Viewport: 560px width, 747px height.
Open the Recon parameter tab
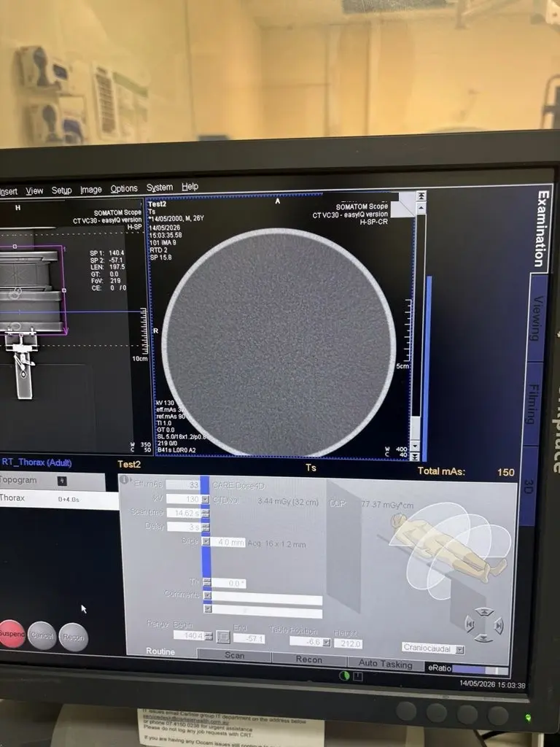[x=308, y=659]
